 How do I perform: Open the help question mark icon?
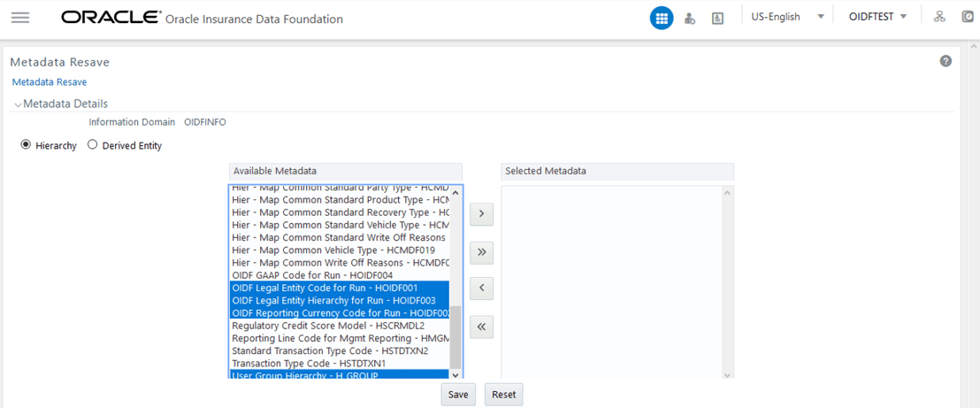pyautogui.click(x=946, y=61)
